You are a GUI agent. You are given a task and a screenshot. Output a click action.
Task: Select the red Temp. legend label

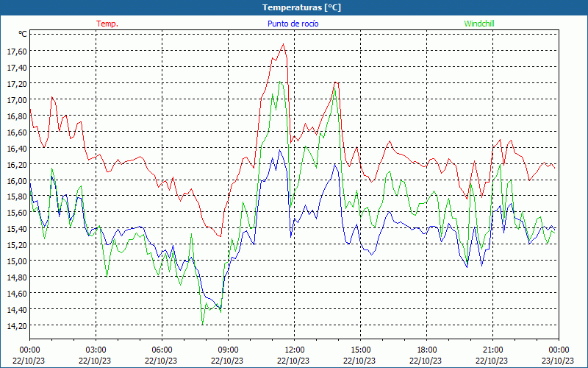107,24
